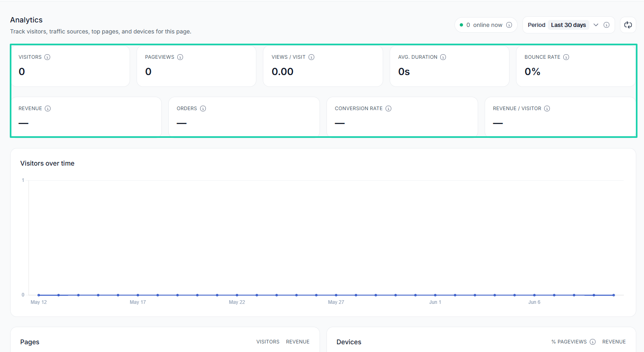This screenshot has height=352, width=644.
Task: Sort Pages by the Revenue column header
Action: pyautogui.click(x=298, y=342)
